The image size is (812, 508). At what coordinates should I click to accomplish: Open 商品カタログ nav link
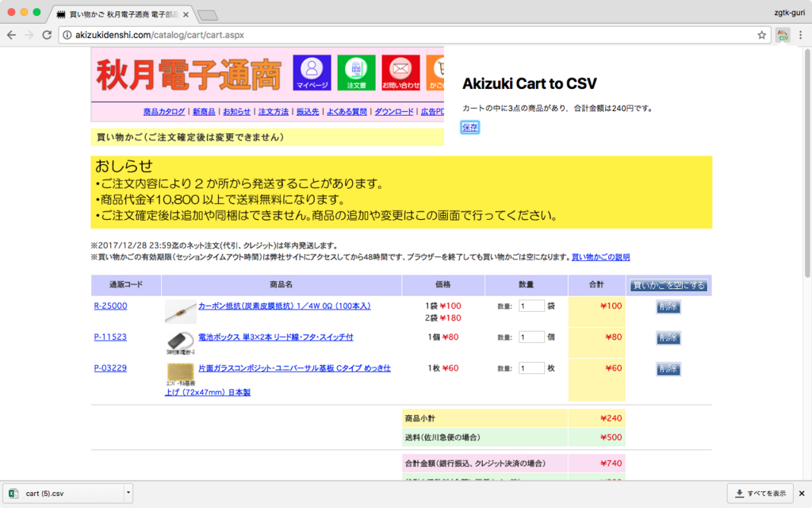point(163,112)
